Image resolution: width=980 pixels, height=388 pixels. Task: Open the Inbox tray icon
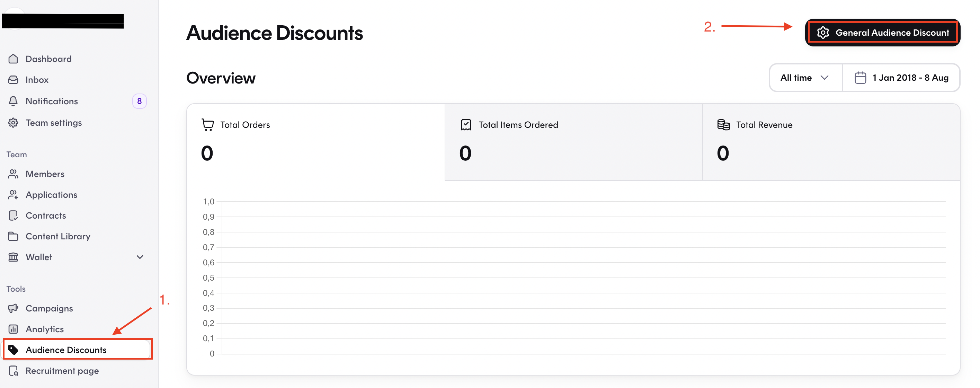13,80
